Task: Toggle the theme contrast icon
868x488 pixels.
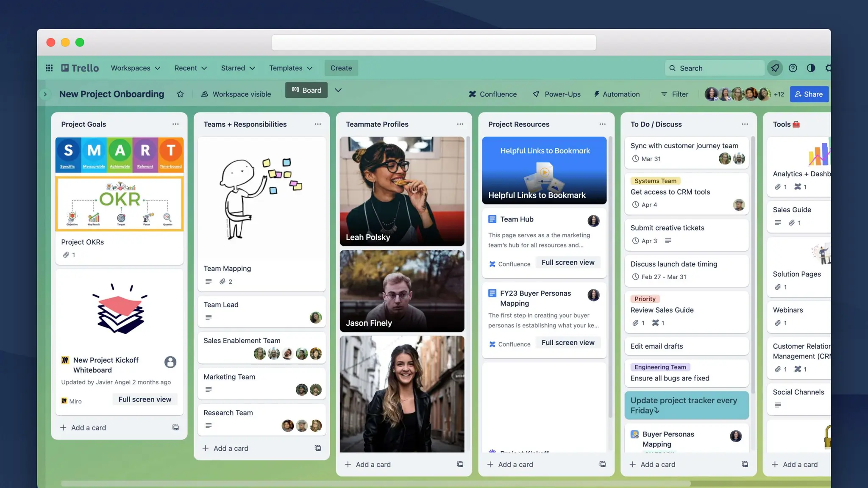Action: click(x=810, y=68)
